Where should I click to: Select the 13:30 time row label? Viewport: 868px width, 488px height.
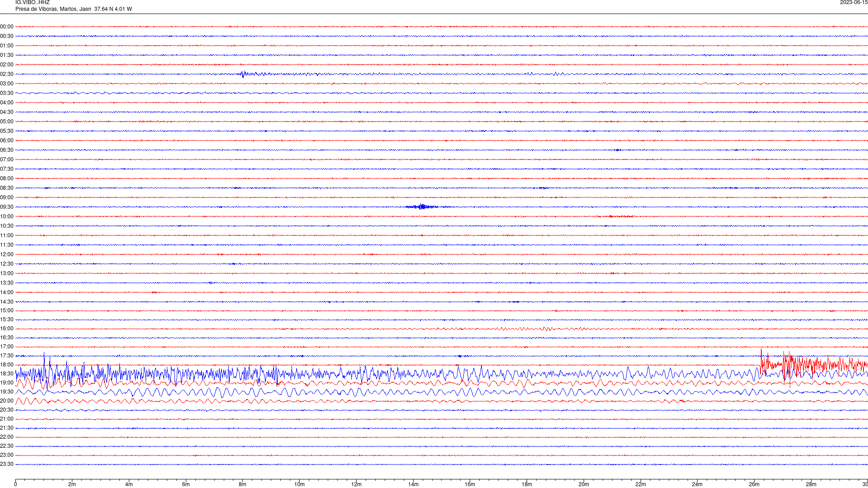[x=7, y=283]
